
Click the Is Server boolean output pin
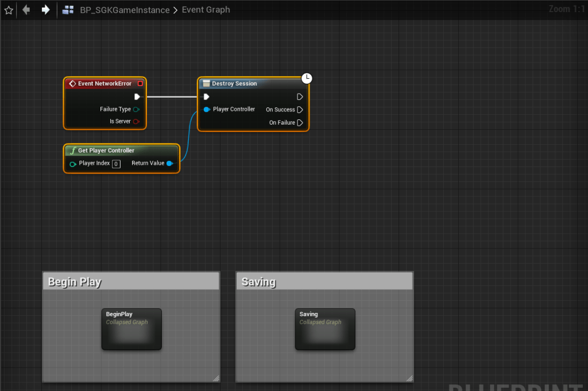click(136, 122)
